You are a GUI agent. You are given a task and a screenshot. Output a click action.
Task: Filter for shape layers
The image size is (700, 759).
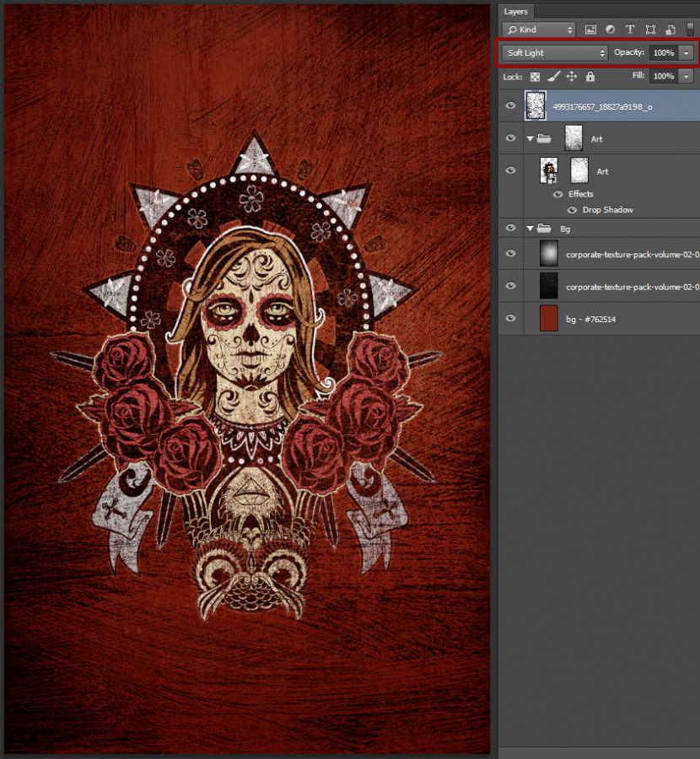[x=649, y=30]
